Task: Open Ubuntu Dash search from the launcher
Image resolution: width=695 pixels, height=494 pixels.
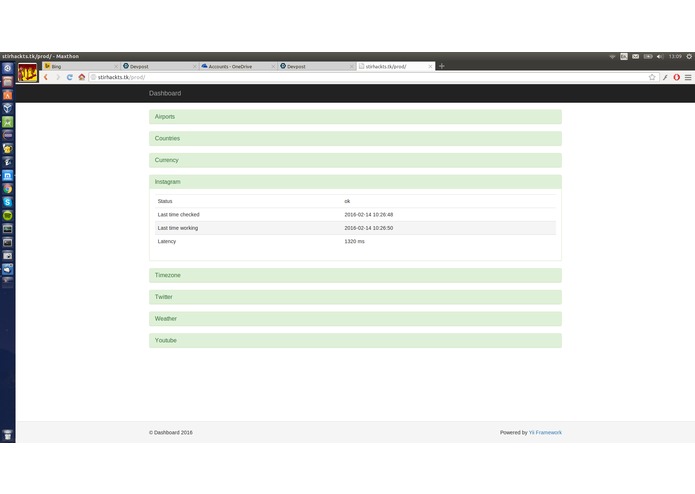Action: coord(8,68)
